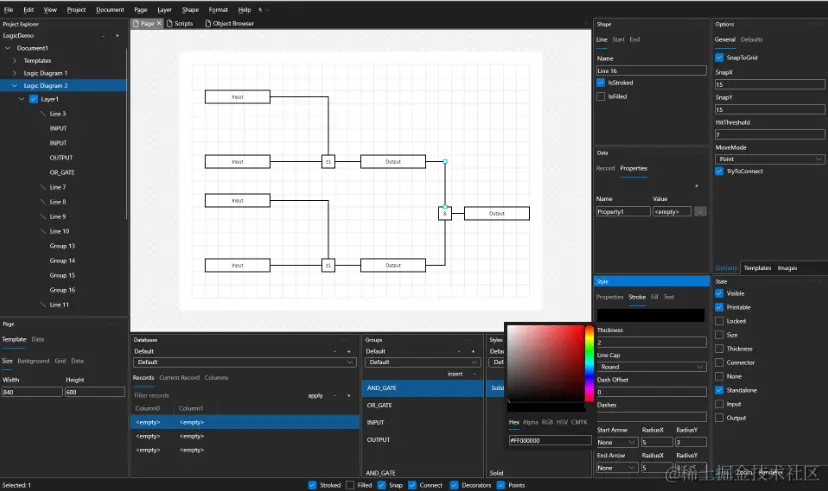Viewport: 828px width, 491px height.
Task: Click the plus icon in Databases Default row
Action: [349, 351]
